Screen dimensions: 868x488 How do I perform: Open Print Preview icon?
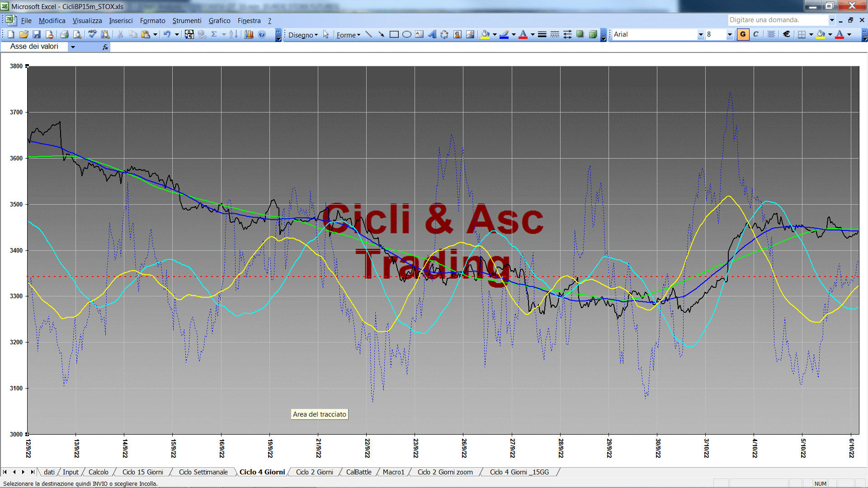[77, 34]
